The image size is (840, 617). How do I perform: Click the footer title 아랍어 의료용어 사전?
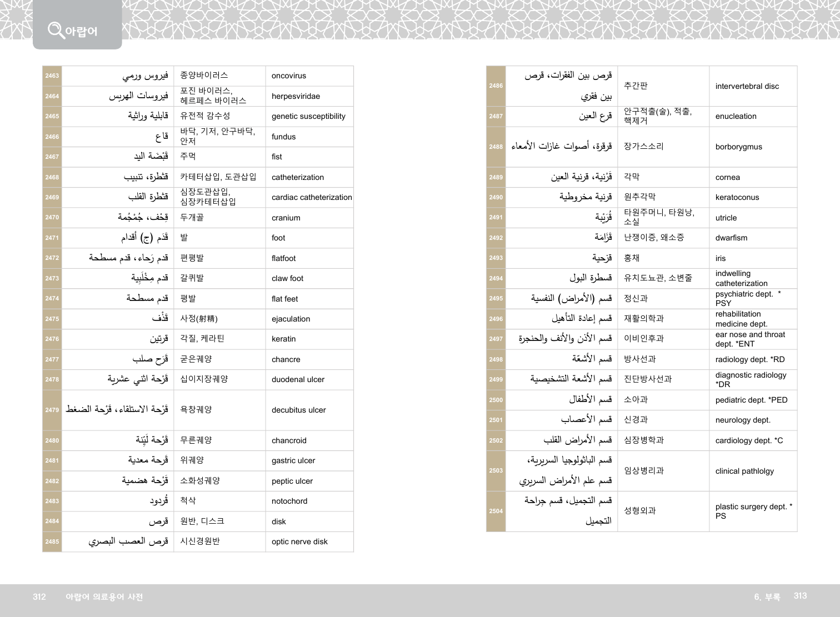tap(104, 597)
